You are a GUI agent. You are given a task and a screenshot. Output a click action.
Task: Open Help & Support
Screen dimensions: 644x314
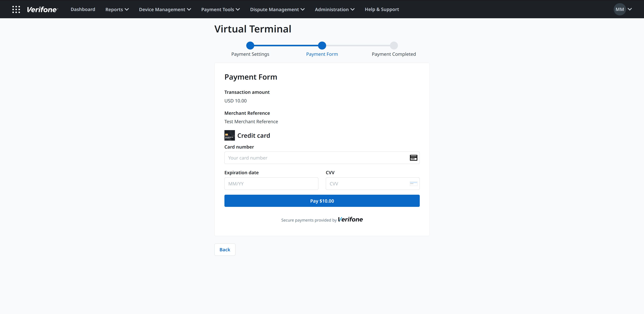[x=381, y=9]
